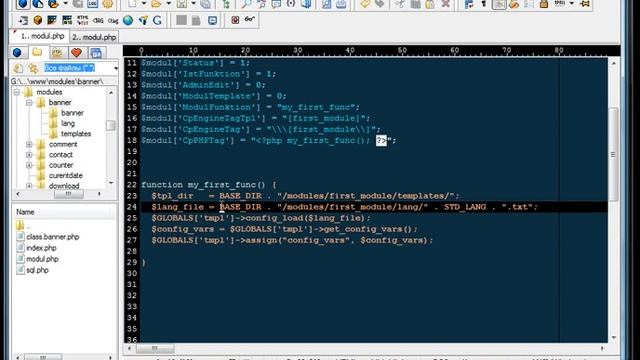Click line number 22 in editor gutter
640x360 pixels.
click(x=132, y=185)
